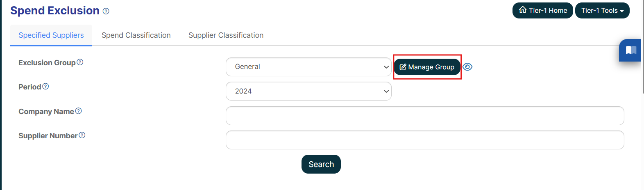The height and width of the screenshot is (190, 644).
Task: Click the Search button
Action: [321, 164]
